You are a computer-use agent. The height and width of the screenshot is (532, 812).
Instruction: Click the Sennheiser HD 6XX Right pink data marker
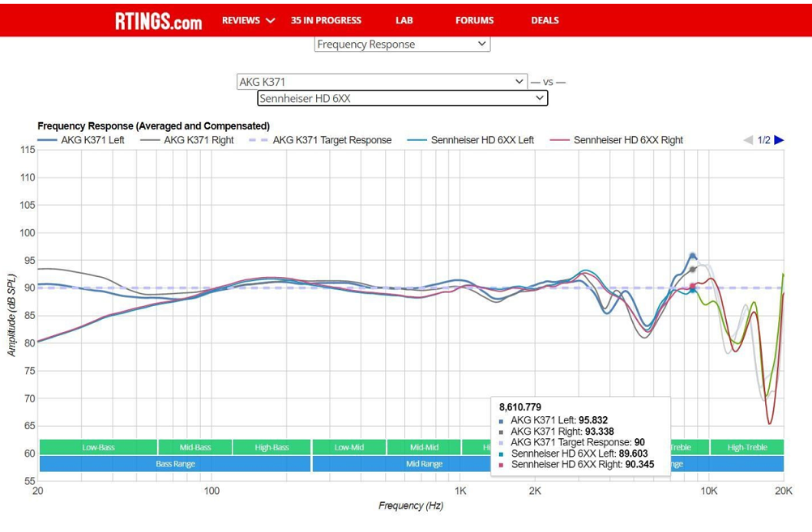point(693,286)
